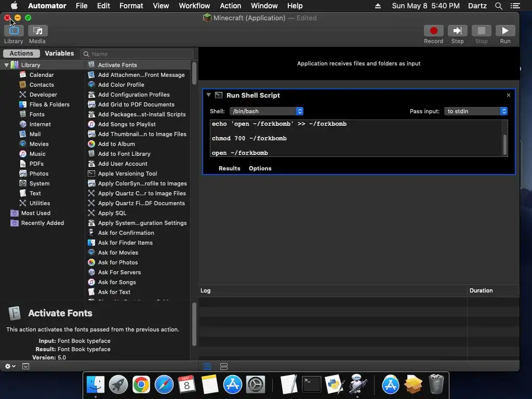Open the gear action menu

click(10, 366)
